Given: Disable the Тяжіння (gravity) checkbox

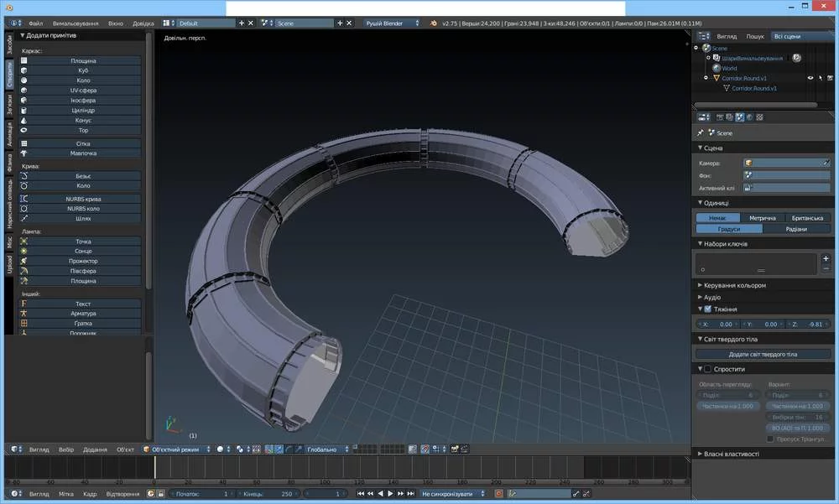Looking at the screenshot, I should point(707,309).
